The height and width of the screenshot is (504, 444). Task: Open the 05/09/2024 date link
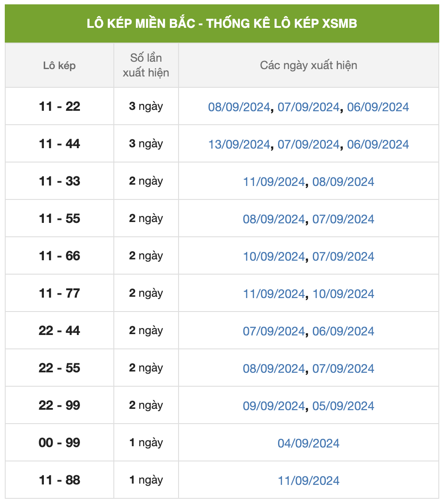[x=343, y=406]
